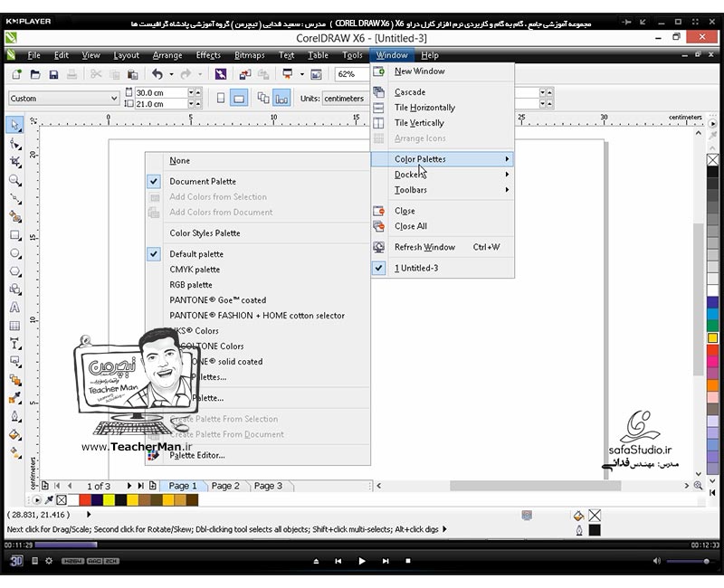The image size is (724, 588).
Task: Choose Tile Horizontally
Action: (424, 108)
